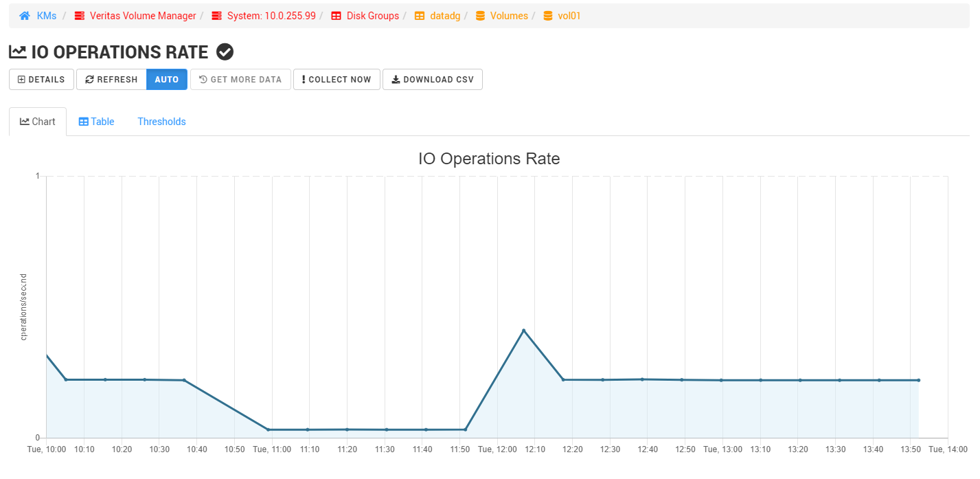
Task: Click the home icon in the breadcrumb
Action: click(x=23, y=15)
